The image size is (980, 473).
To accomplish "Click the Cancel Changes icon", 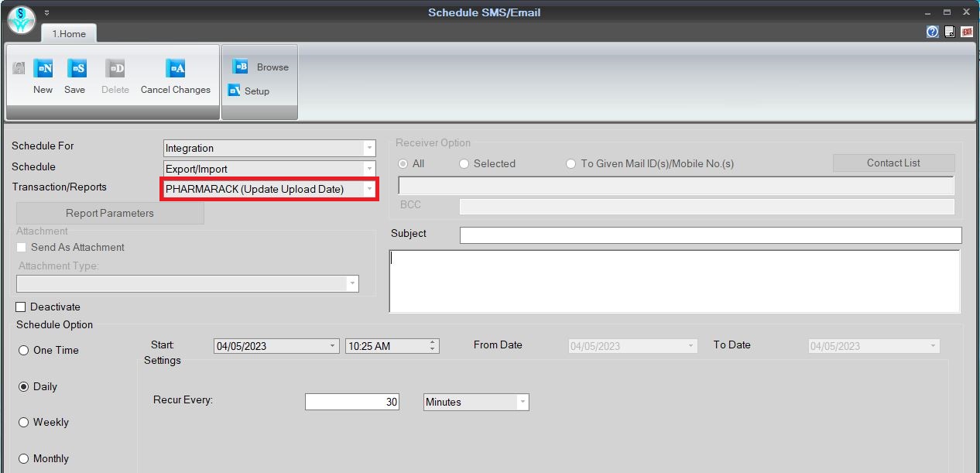I will 176,68.
